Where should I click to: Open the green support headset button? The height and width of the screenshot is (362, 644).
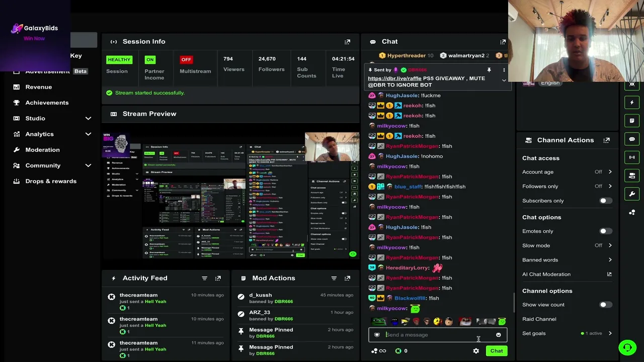(627, 347)
